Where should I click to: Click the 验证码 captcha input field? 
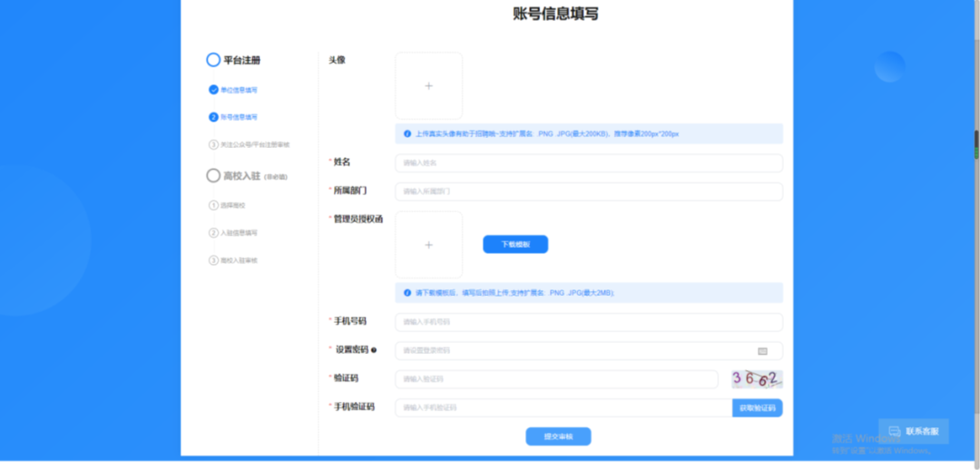pos(555,379)
